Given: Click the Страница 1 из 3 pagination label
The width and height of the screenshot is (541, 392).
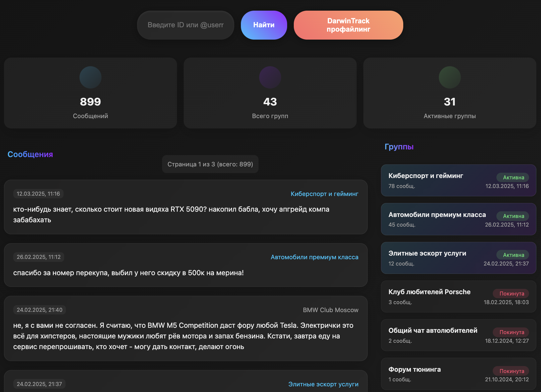Looking at the screenshot, I should [x=210, y=164].
